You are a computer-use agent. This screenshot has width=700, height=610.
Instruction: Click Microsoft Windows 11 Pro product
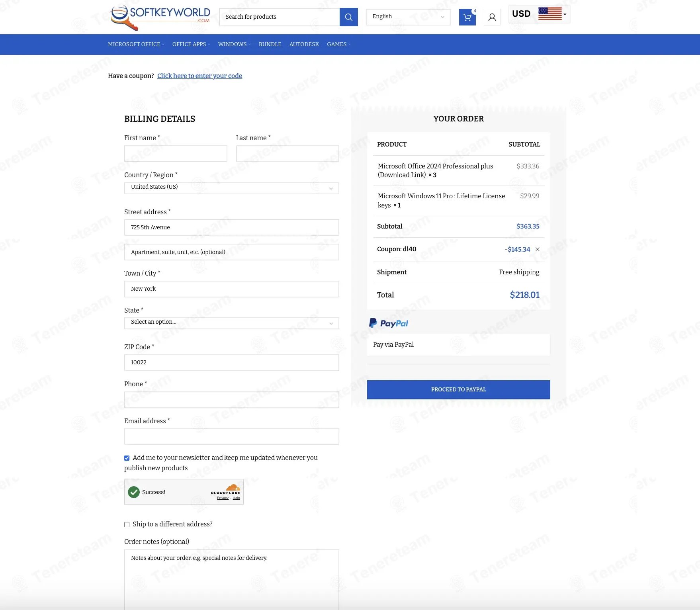coord(441,201)
